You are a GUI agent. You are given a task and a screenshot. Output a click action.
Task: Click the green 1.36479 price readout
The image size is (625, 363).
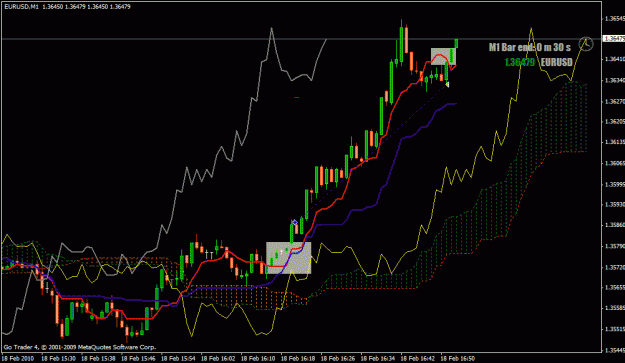coord(519,62)
